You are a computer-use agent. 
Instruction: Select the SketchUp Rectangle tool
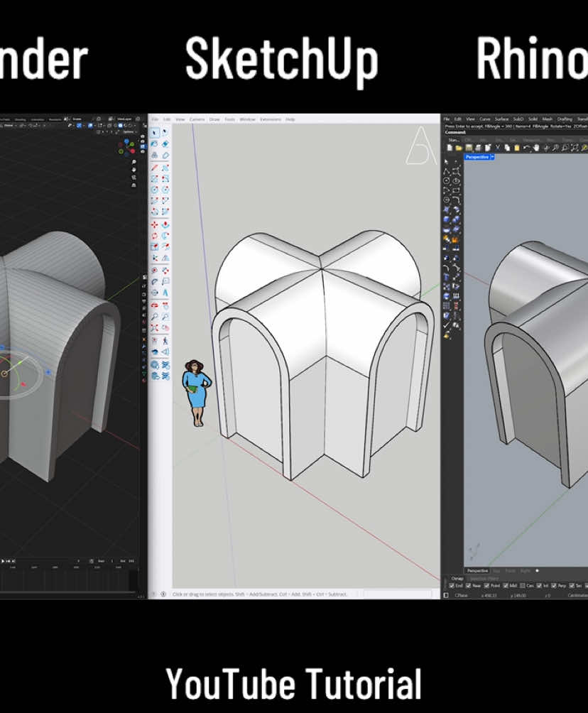tap(154, 179)
